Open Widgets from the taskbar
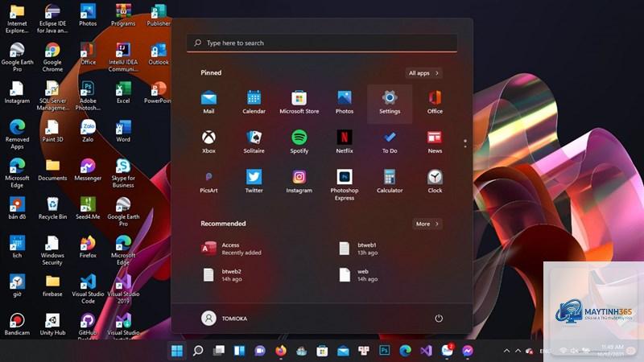Image resolution: width=644 pixels, height=362 pixels. [x=239, y=351]
